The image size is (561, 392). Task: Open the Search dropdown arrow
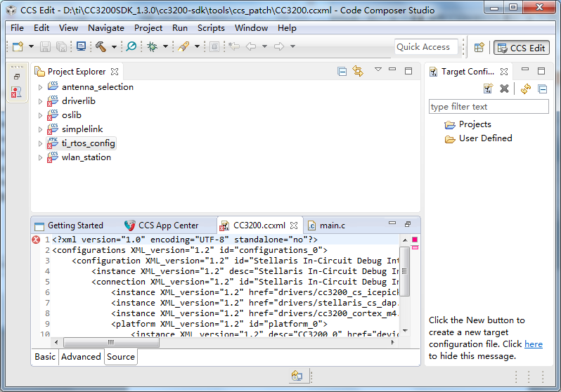coord(197,46)
